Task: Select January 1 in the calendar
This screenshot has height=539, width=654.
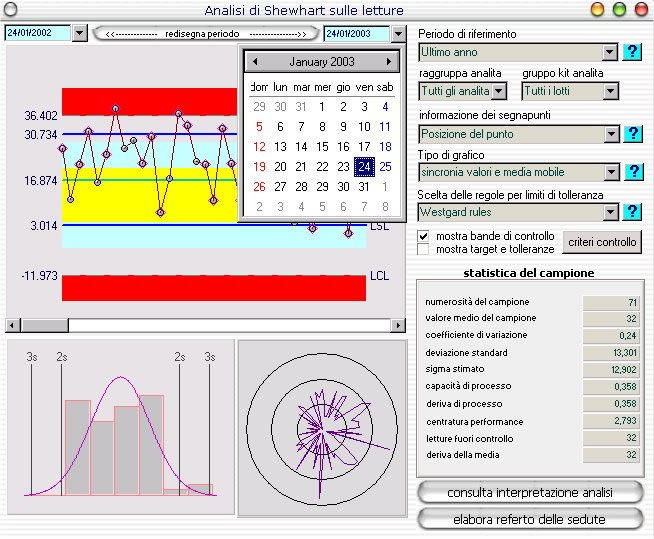Action: click(322, 107)
